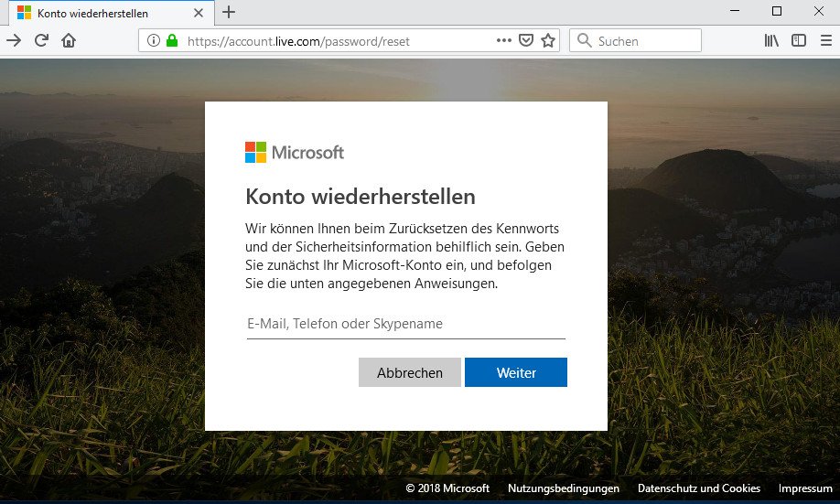The image size is (840, 504).
Task: Open page actions three-dot menu
Action: pyautogui.click(x=503, y=40)
